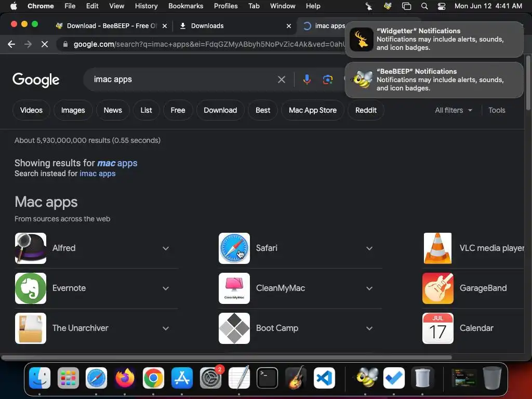Click the Boot Camp icon

234,328
